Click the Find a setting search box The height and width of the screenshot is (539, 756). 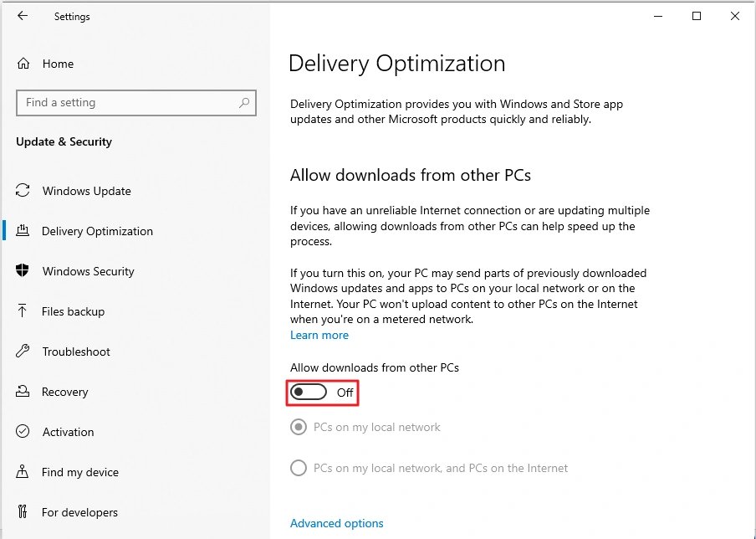[x=136, y=103]
